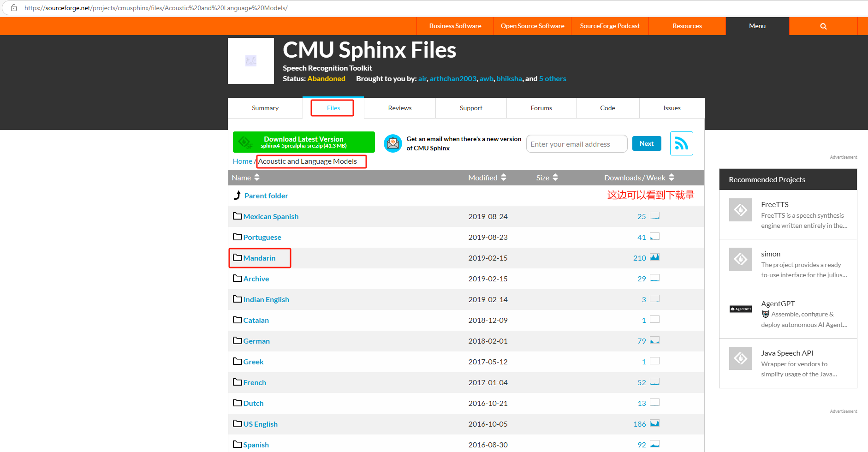
Task: Sort by Downloads / Week column arrows
Action: [x=672, y=178]
